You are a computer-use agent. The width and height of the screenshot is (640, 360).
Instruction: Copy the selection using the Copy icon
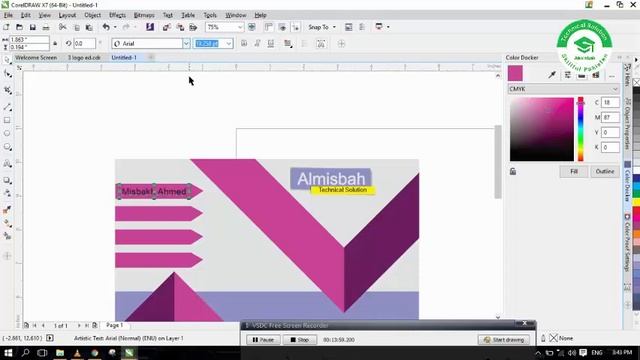point(76,27)
